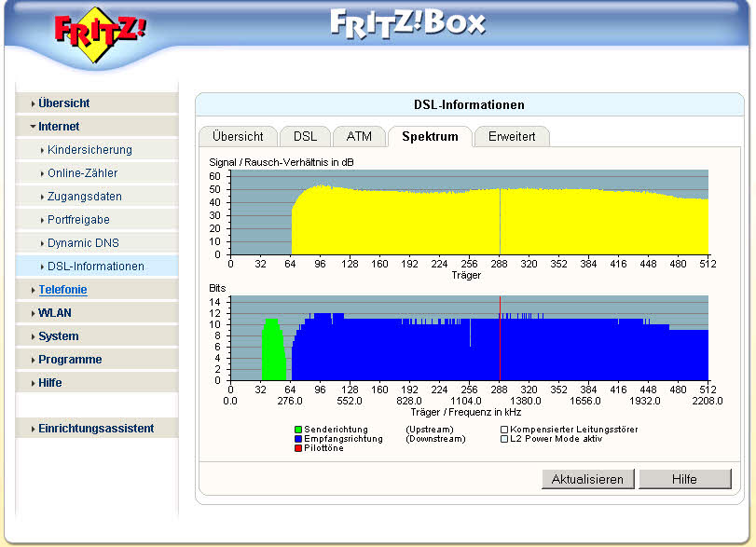
Task: Open the Übersicht menu in the sidebar
Action: [97, 103]
